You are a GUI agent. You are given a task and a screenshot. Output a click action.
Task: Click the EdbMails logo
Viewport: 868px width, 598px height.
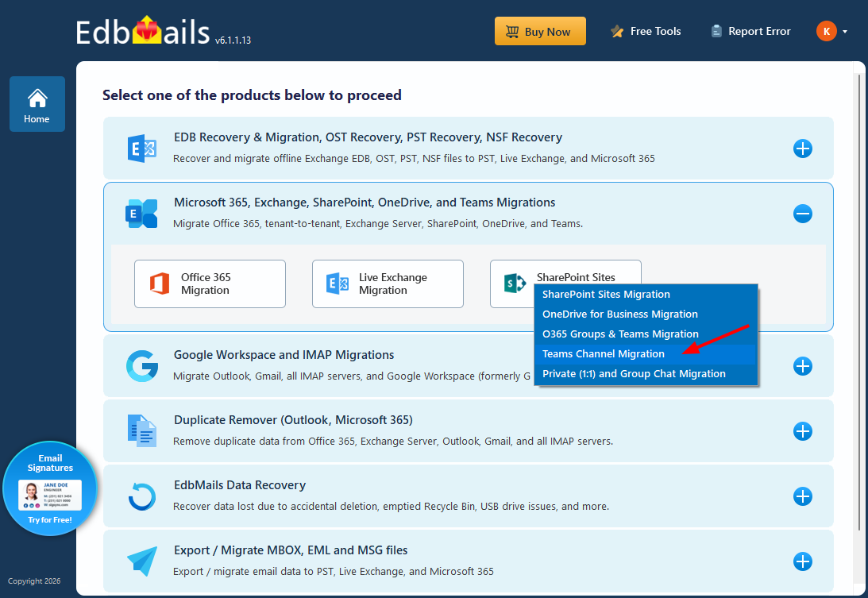pyautogui.click(x=143, y=31)
